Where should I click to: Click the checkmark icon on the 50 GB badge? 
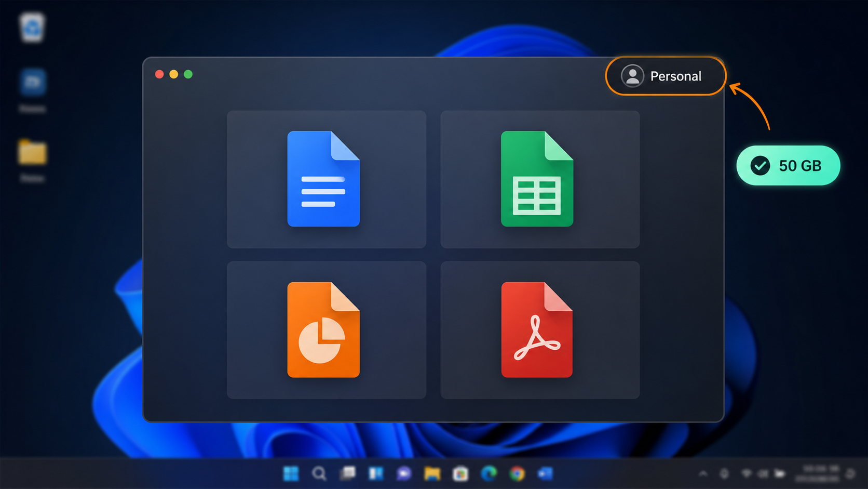click(760, 166)
